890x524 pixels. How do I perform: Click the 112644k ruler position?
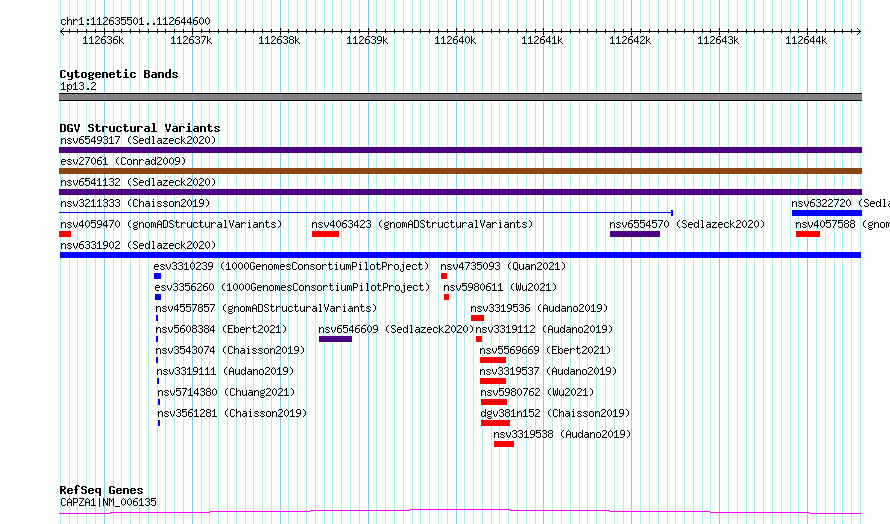point(806,40)
